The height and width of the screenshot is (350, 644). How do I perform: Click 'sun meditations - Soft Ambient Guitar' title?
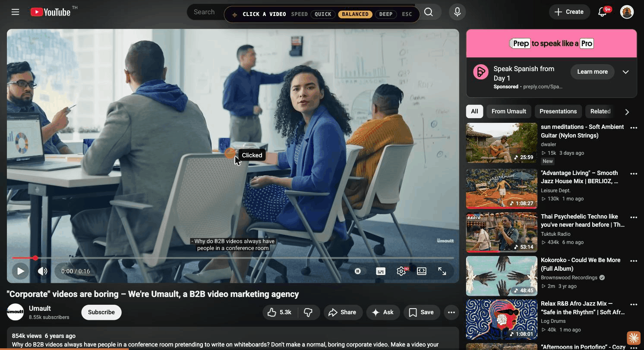(x=582, y=131)
